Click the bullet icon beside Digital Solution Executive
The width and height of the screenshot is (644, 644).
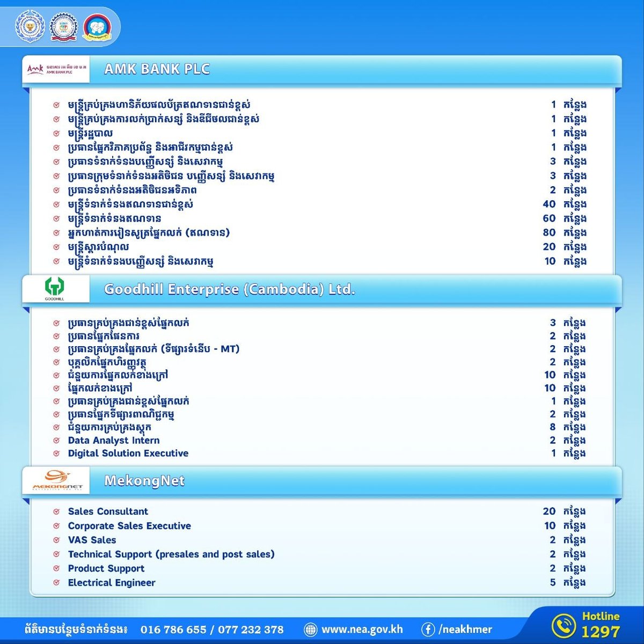pyautogui.click(x=56, y=453)
